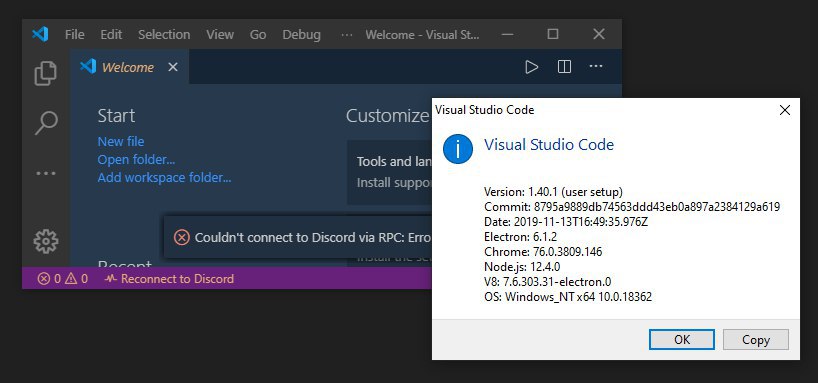This screenshot has width=818, height=383.
Task: Click the V8: 7.6.303.31-electron.0 line
Action: click(x=547, y=282)
